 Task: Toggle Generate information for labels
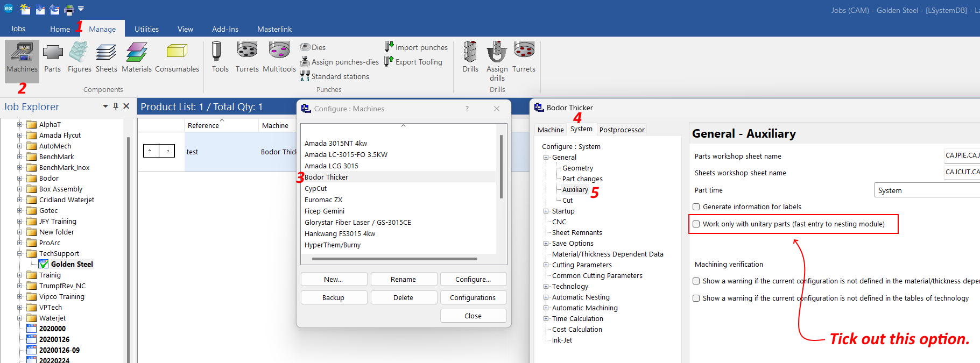tap(696, 207)
